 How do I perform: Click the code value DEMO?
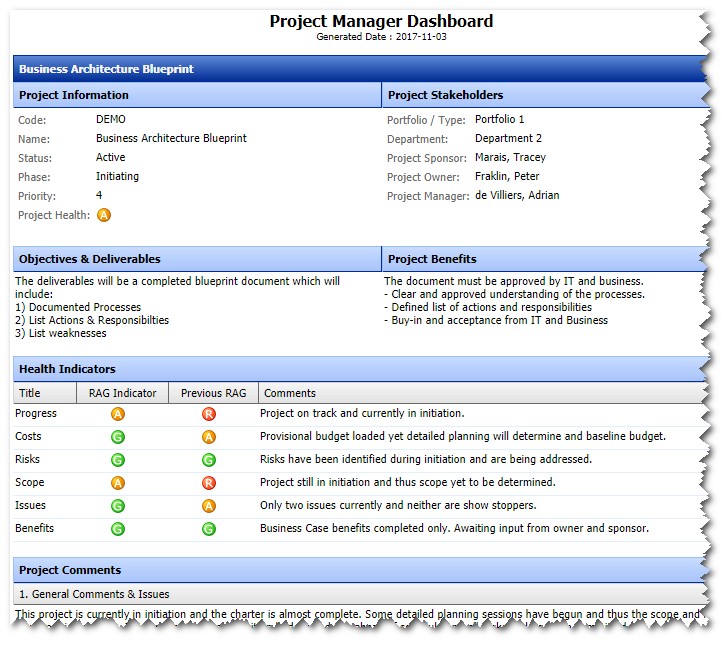(110, 119)
